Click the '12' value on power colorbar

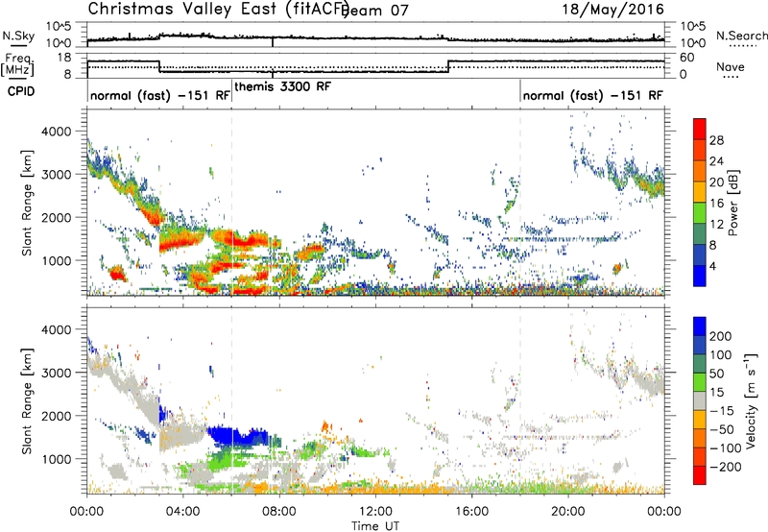pos(716,225)
